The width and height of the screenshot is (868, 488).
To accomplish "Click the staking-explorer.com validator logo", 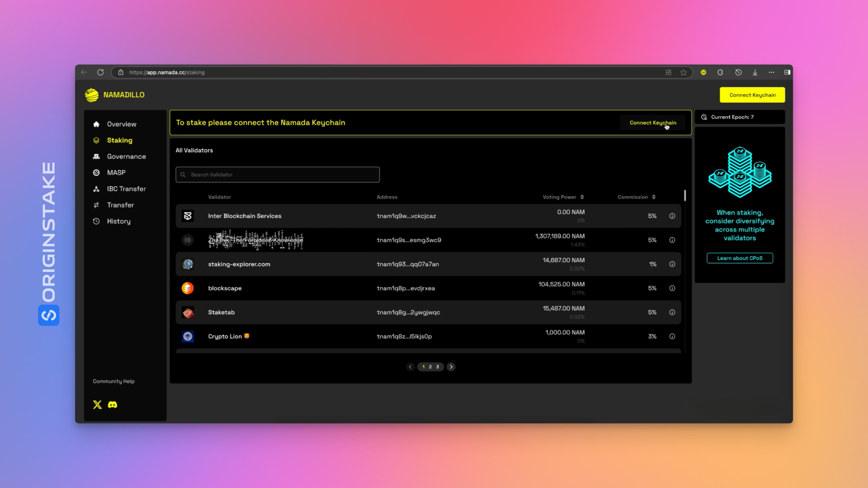I will 188,264.
